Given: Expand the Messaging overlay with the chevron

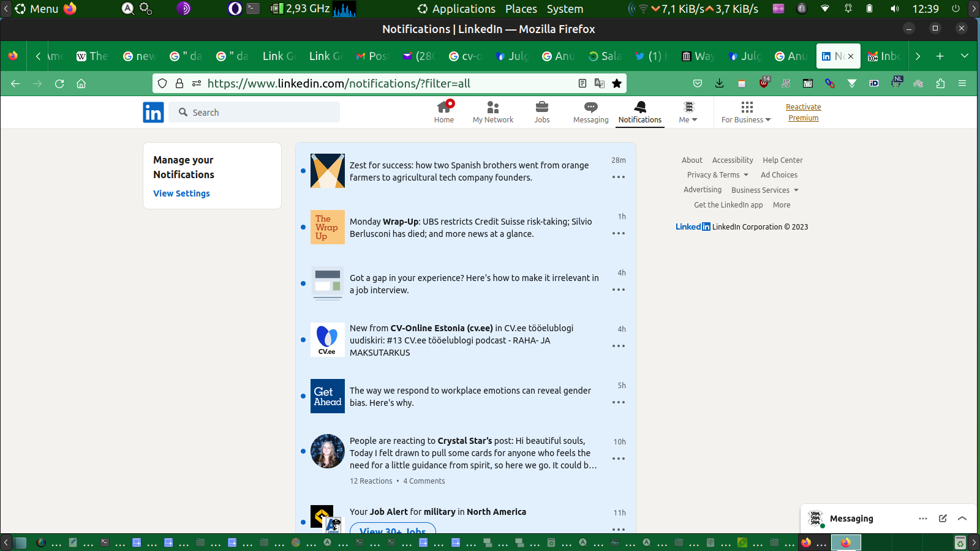Looking at the screenshot, I should tap(962, 519).
